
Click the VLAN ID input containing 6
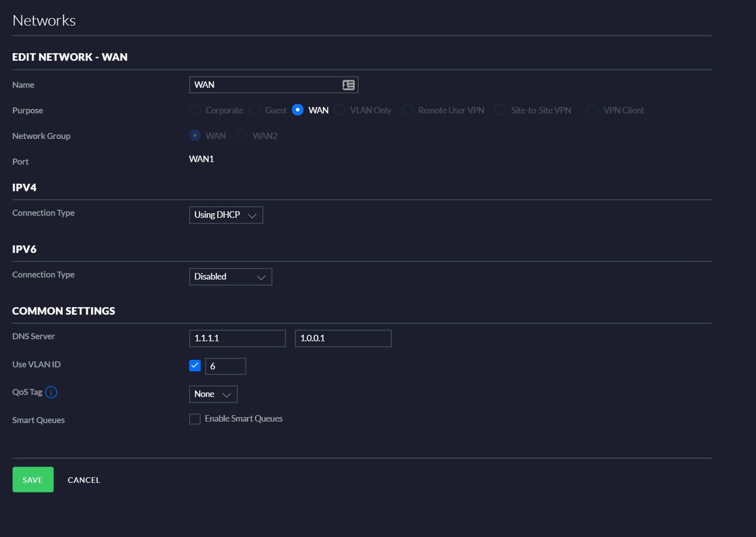coord(225,366)
